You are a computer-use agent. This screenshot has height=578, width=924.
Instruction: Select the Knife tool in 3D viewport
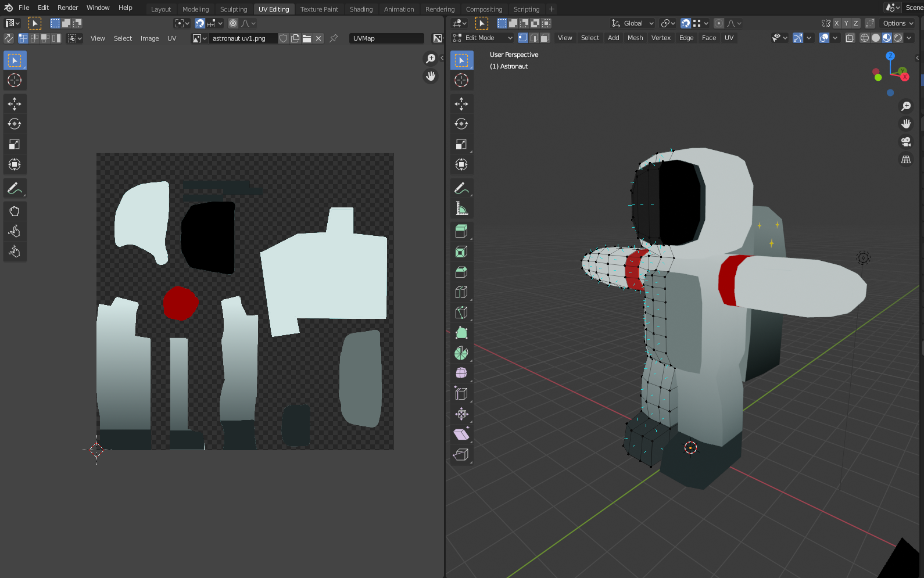pos(461,313)
